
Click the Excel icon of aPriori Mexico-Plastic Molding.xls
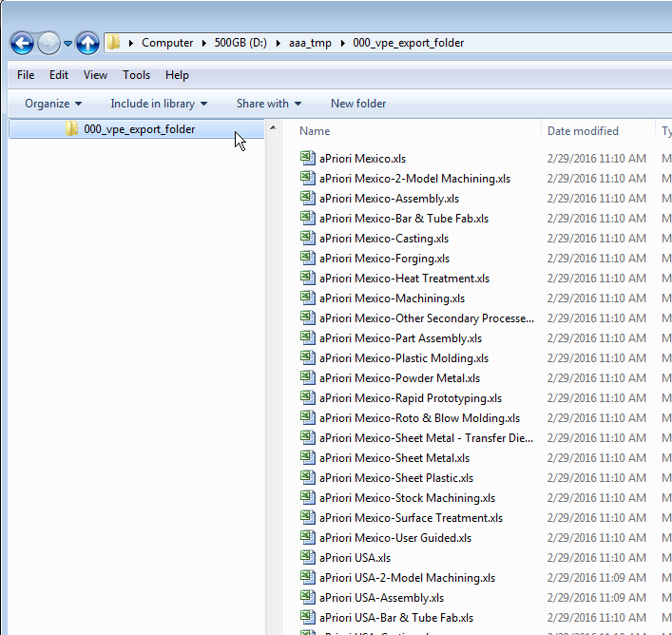pos(307,357)
